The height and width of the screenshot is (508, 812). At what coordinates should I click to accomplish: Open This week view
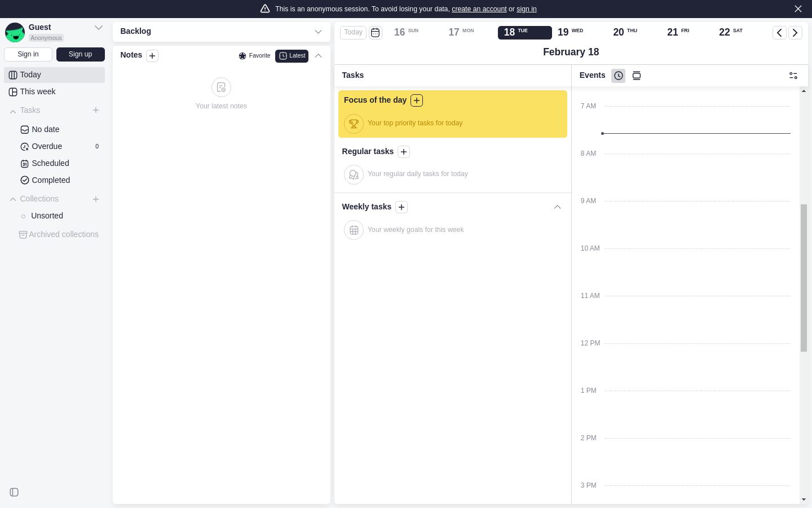[54, 92]
